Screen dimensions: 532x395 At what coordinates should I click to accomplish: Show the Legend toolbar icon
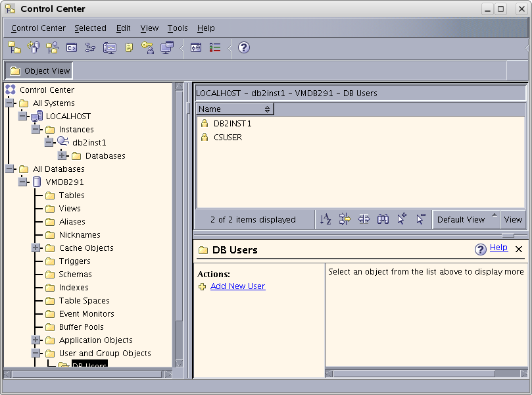coord(215,47)
